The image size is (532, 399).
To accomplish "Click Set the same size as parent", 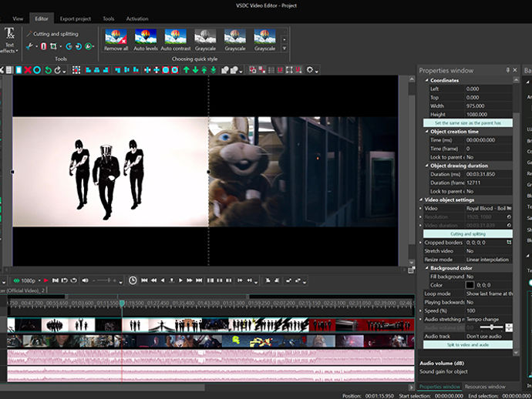I will pos(468,123).
